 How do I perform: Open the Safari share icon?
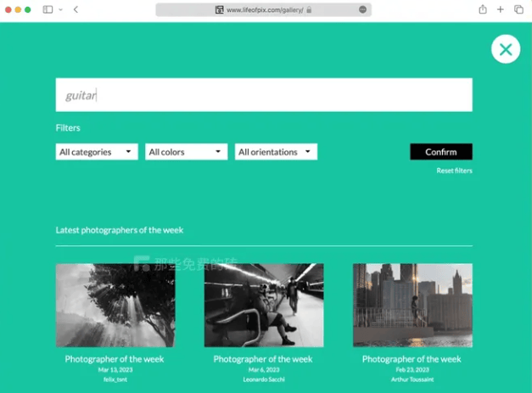tap(483, 9)
